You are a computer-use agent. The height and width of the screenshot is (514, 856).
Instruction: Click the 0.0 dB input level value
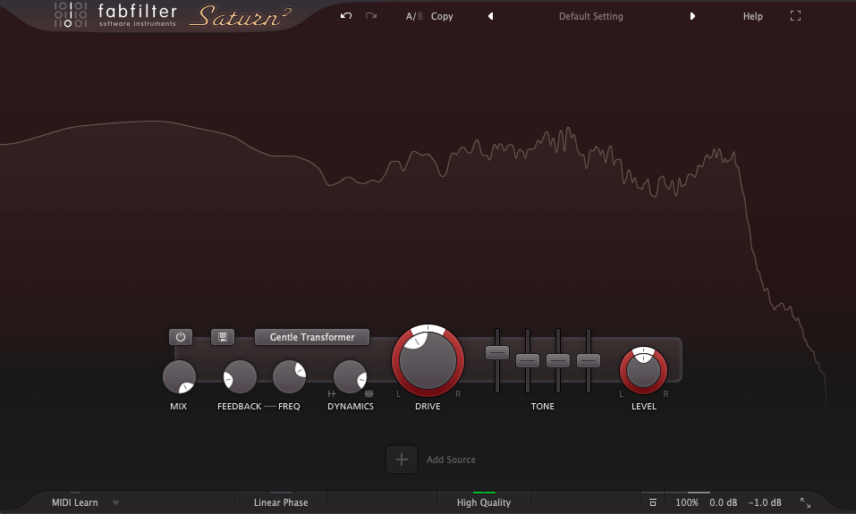[x=723, y=503]
